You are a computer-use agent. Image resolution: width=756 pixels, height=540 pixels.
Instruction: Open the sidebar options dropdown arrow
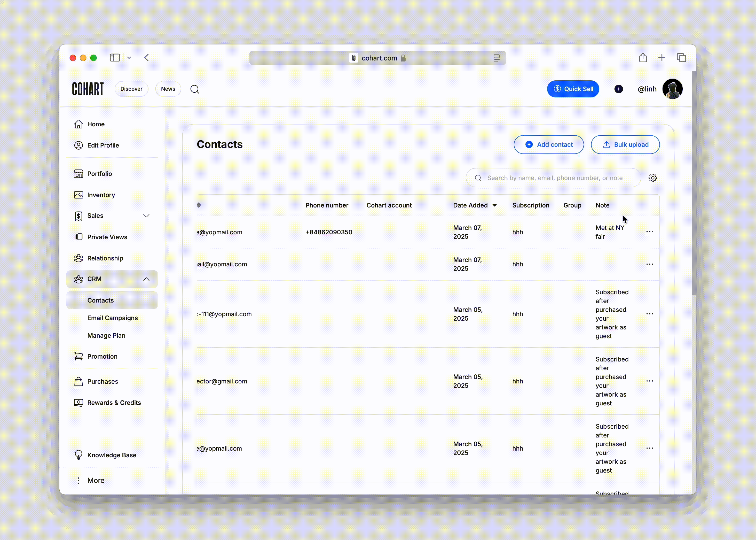129,58
